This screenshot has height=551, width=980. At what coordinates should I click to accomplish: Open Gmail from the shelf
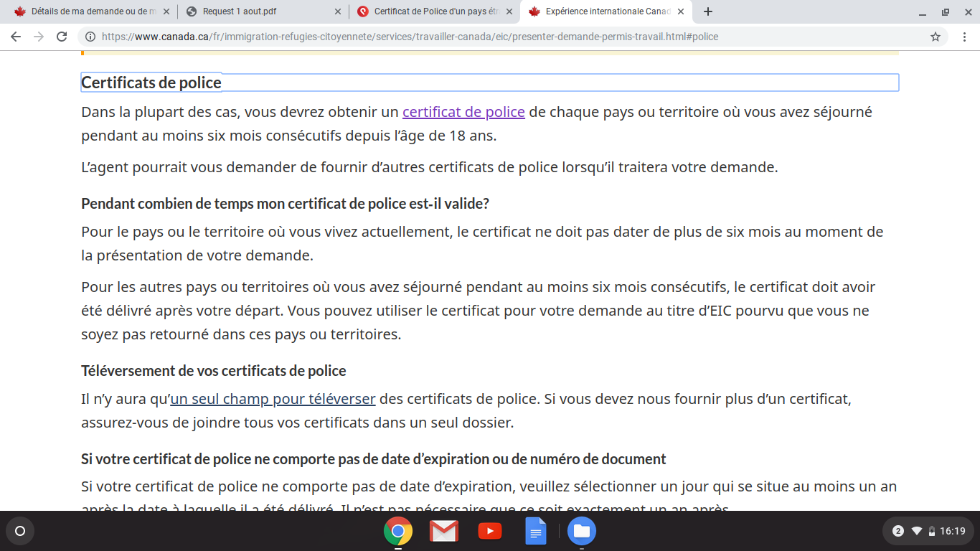[444, 532]
